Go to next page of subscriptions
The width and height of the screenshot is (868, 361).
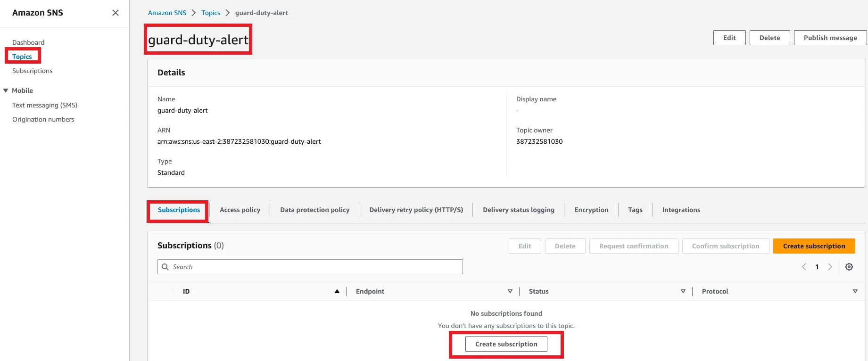pyautogui.click(x=830, y=267)
